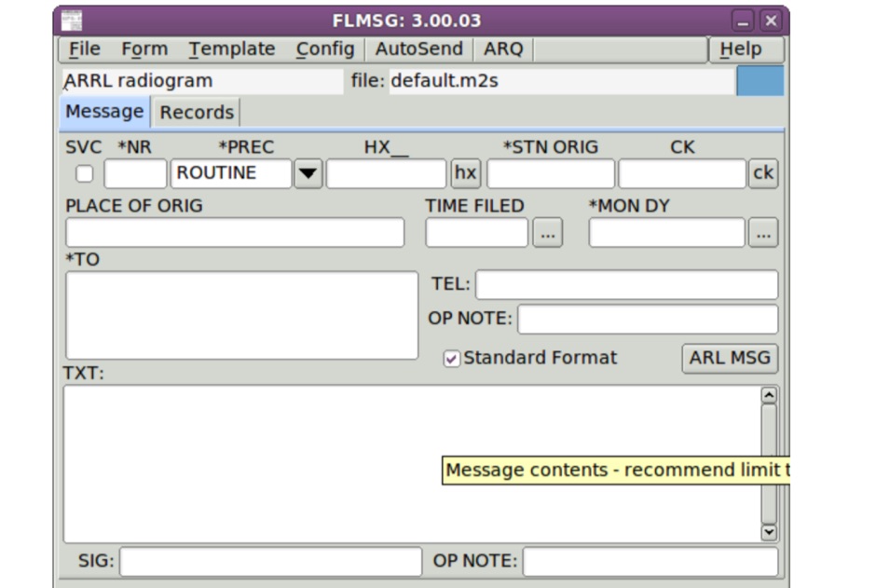876x588 pixels.
Task: Open the MON DY date picker ... button
Action: click(x=762, y=232)
